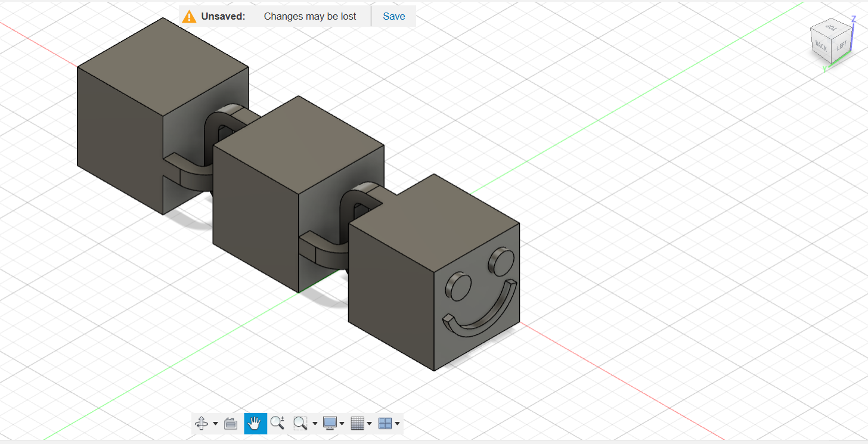
Task: Click 'Changes may be lost' text
Action: click(x=310, y=16)
